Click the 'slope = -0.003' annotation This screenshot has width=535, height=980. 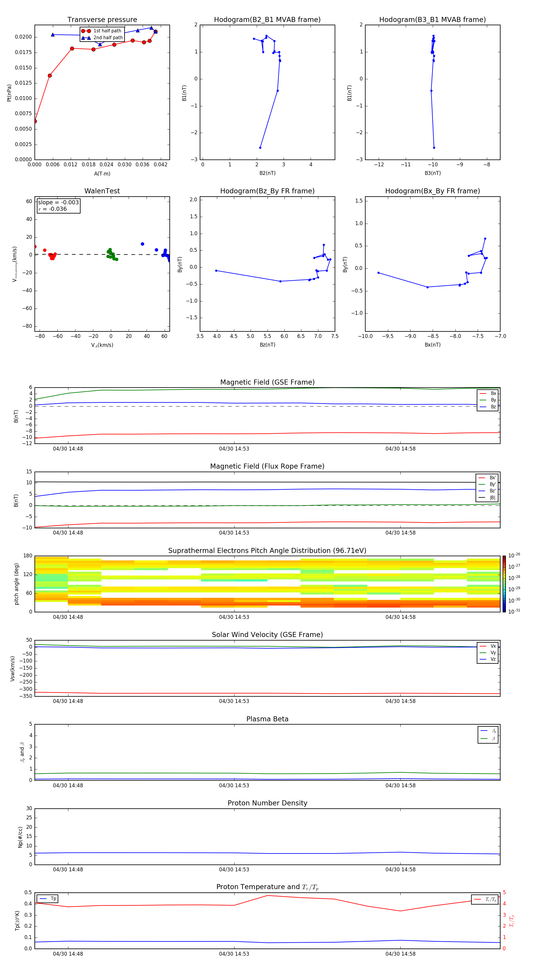coord(58,203)
